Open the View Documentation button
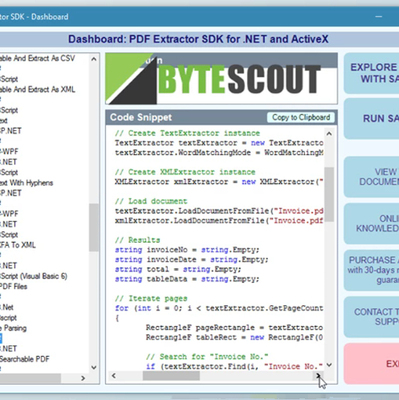This screenshot has width=399, height=400. 371,177
